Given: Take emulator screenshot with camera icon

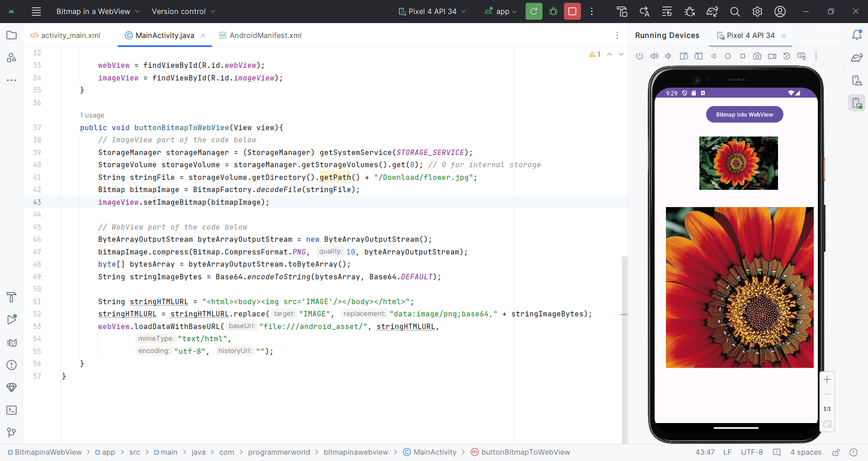Looking at the screenshot, I should pos(757,56).
